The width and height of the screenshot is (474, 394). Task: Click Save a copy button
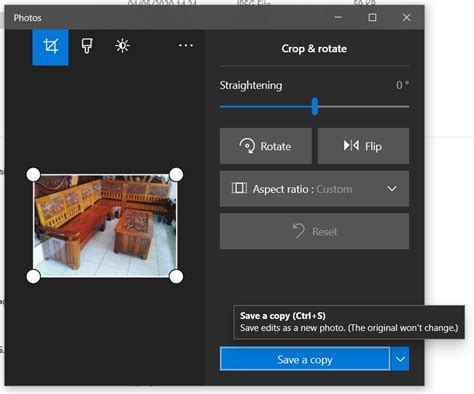[x=305, y=359]
